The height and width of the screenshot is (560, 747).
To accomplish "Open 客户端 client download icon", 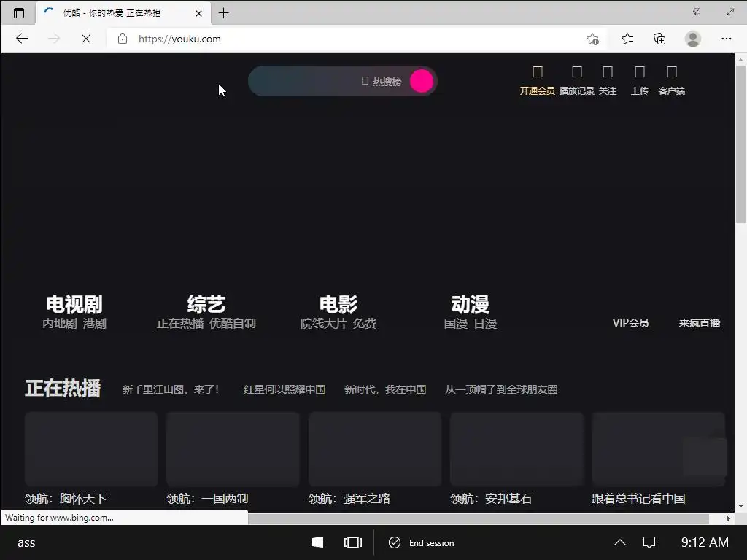I will pos(672,72).
